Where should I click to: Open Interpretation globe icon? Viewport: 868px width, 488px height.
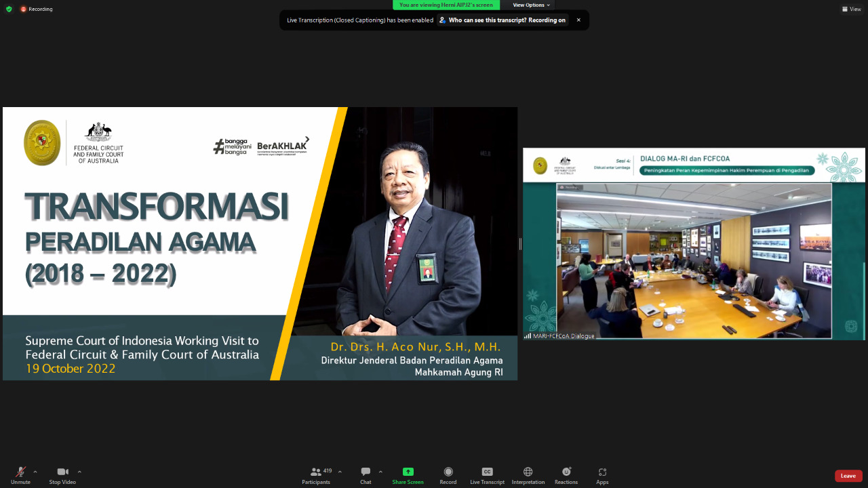pyautogui.click(x=528, y=475)
